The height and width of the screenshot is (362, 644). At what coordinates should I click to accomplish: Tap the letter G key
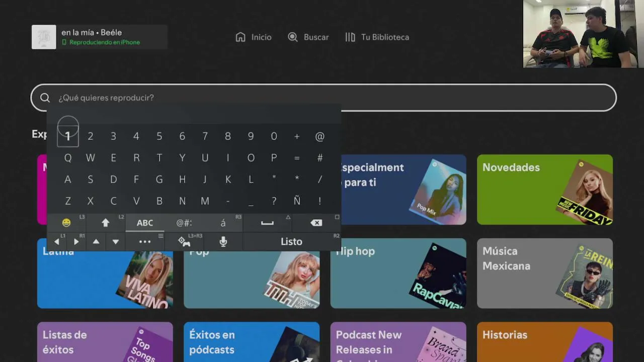click(x=159, y=179)
